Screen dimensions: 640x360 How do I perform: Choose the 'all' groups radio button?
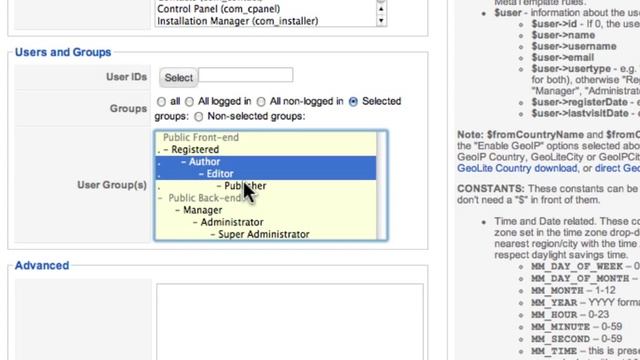pos(161,101)
